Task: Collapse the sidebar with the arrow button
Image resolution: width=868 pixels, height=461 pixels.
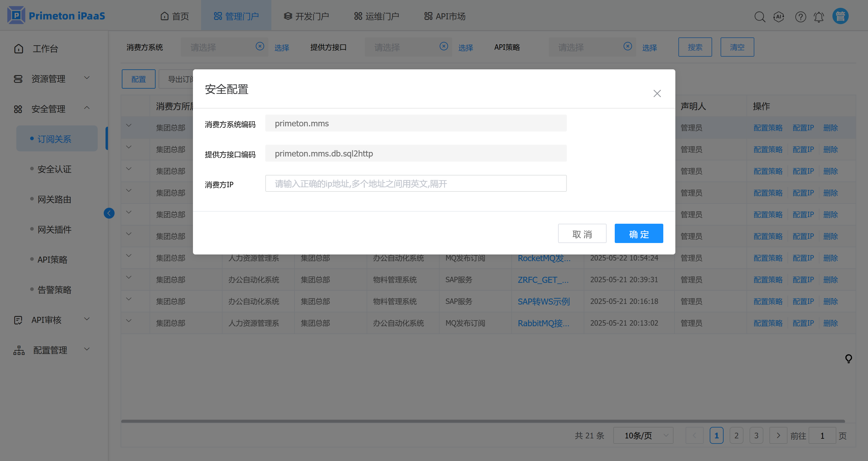Action: point(109,213)
